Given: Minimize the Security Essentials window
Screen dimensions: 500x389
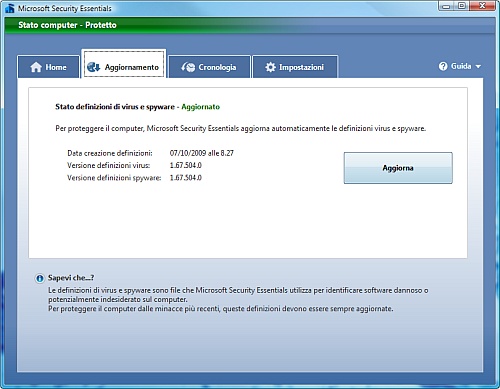Looking at the screenshot, I should 447,6.
